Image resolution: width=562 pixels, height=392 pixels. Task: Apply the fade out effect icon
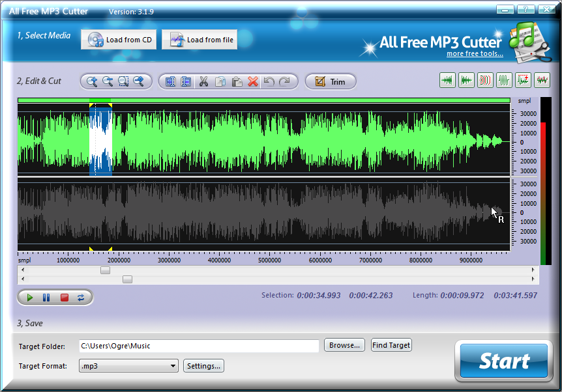(466, 80)
